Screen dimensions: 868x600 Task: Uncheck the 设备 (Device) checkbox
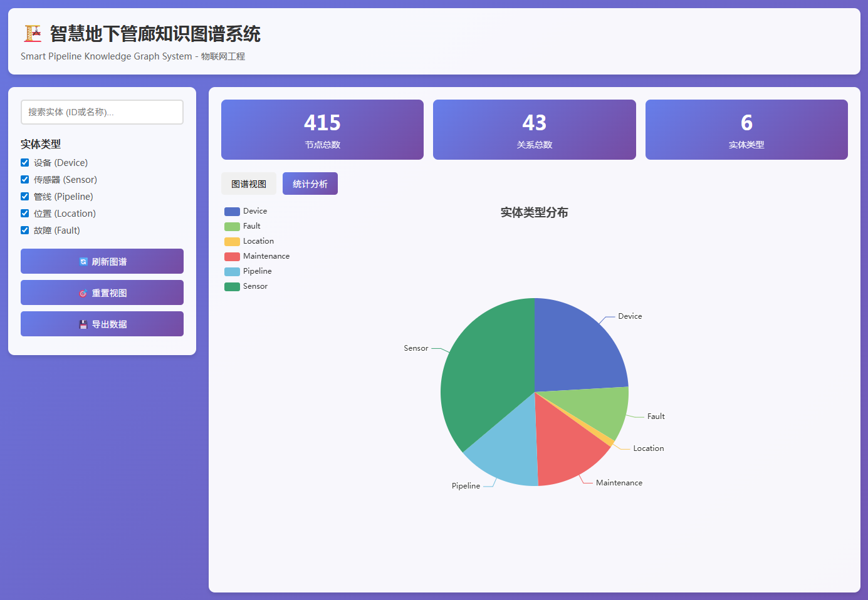pyautogui.click(x=25, y=163)
